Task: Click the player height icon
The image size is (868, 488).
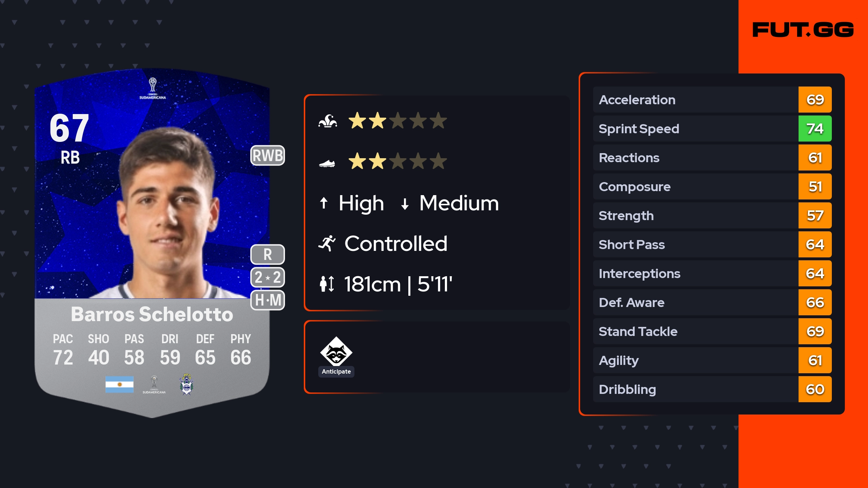Action: (x=327, y=284)
